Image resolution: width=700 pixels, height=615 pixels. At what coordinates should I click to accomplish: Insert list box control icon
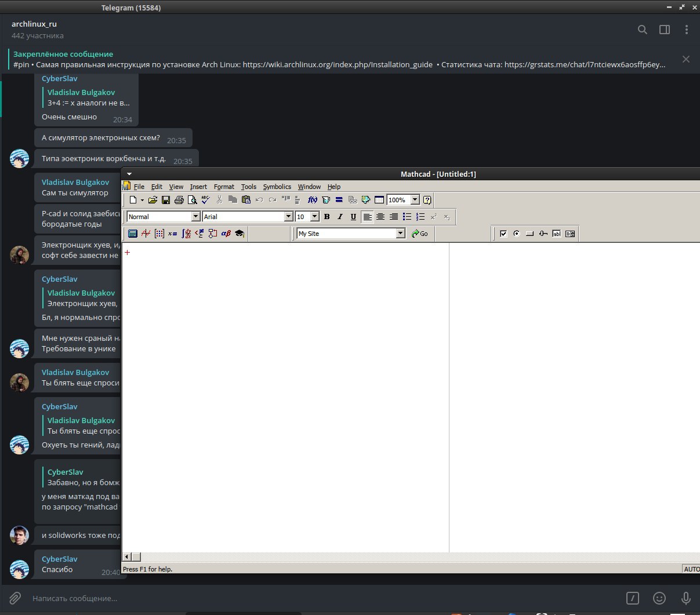pyautogui.click(x=570, y=234)
